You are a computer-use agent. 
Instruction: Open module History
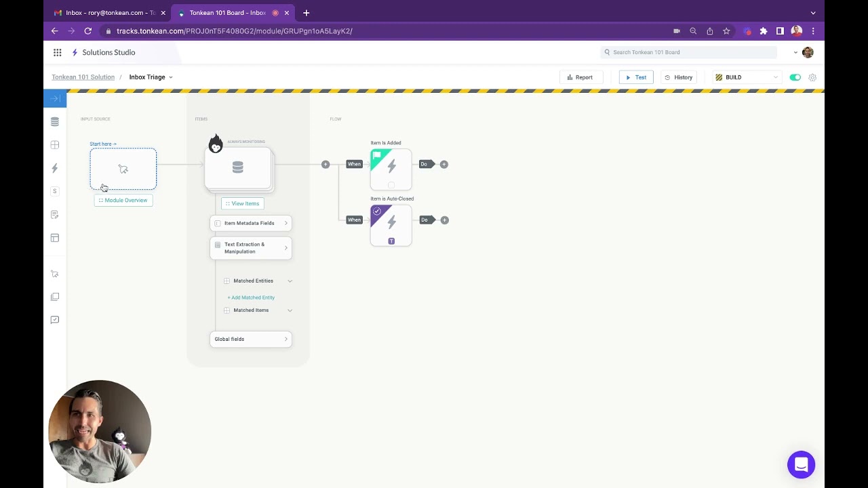pos(679,77)
